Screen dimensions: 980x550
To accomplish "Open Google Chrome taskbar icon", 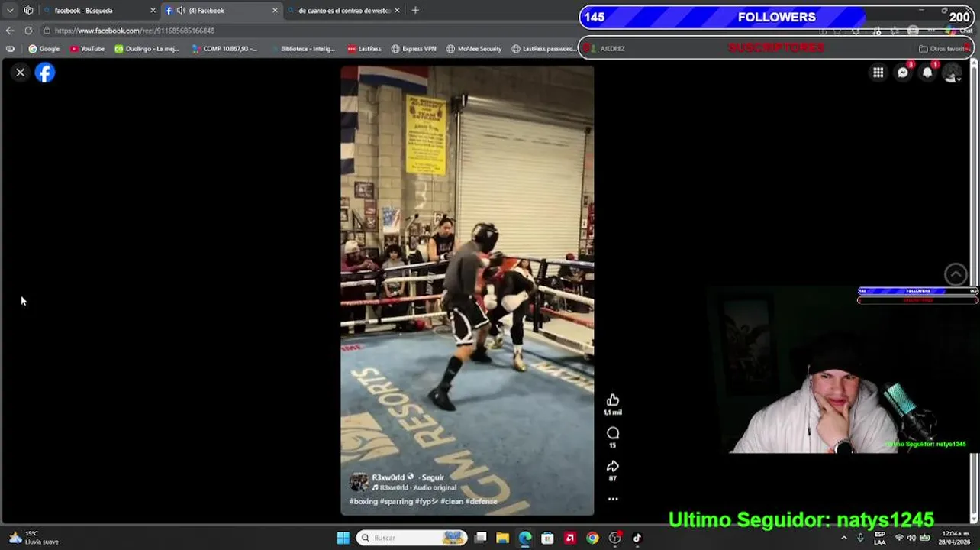I will coord(592,538).
